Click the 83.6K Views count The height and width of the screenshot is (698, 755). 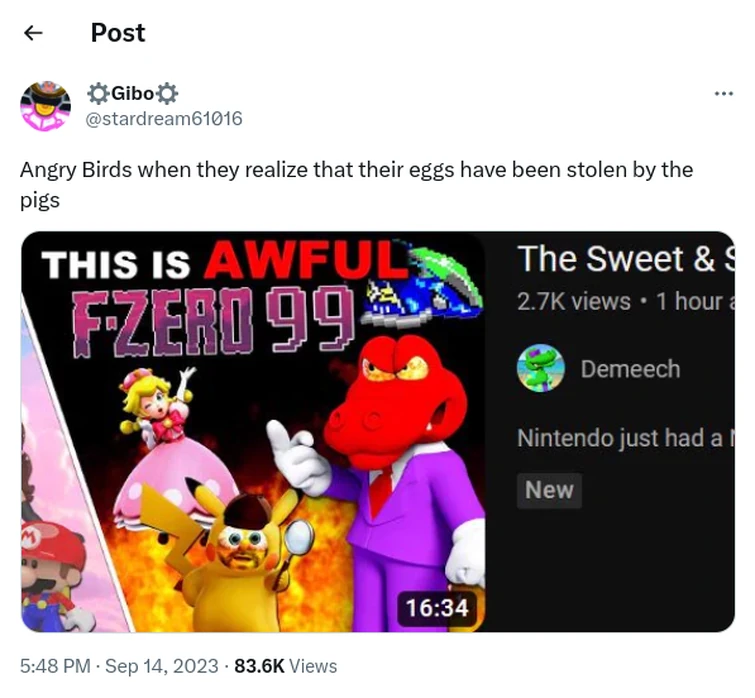(285, 666)
